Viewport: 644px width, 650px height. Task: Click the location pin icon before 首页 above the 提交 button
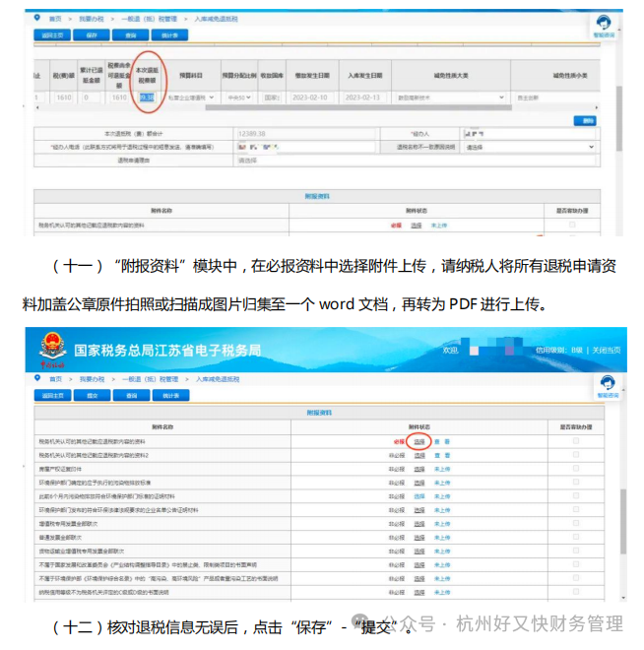pyautogui.click(x=37, y=378)
